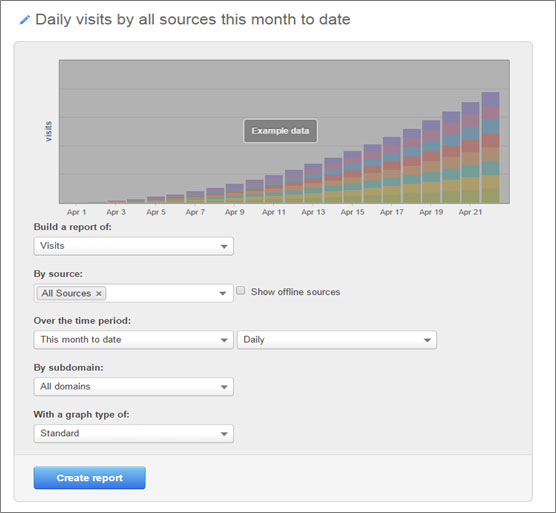The width and height of the screenshot is (556, 513).
Task: Click the Create report button
Action: (89, 478)
